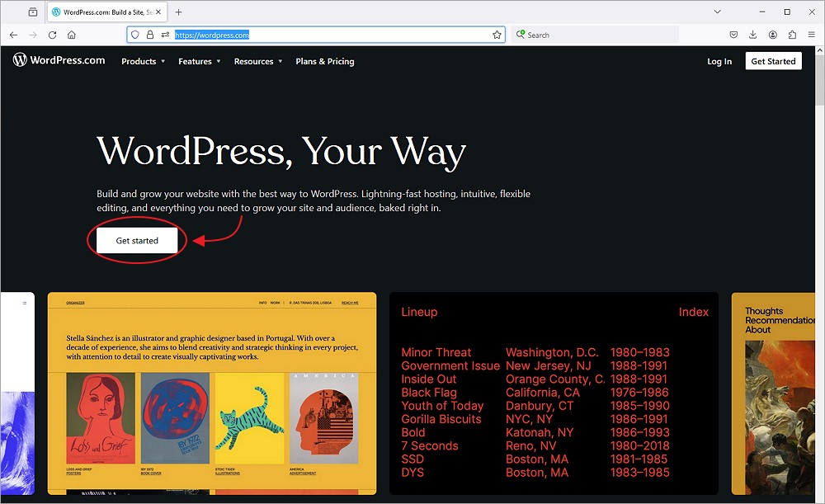Screen dimensions: 825x504
Task: Click the circled Get started hero button
Action: [x=137, y=240]
